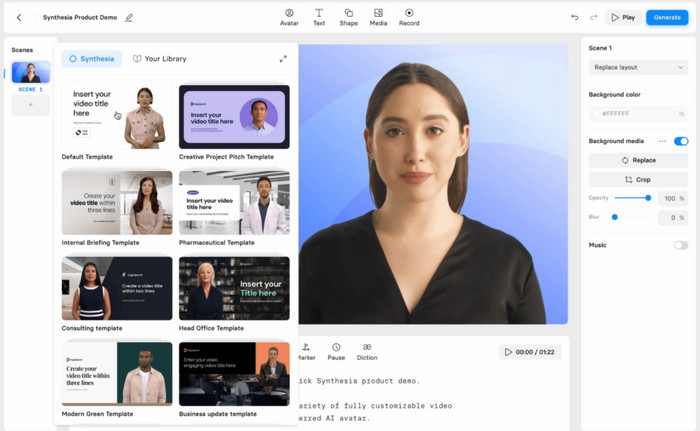700x431 pixels.
Task: Select the Synthesia tab
Action: 92,59
